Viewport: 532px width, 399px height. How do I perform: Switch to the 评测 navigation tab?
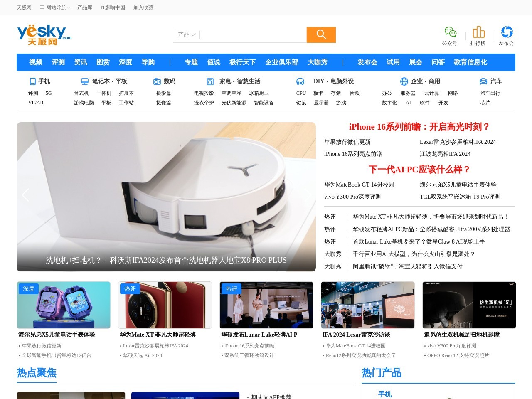[x=58, y=62]
